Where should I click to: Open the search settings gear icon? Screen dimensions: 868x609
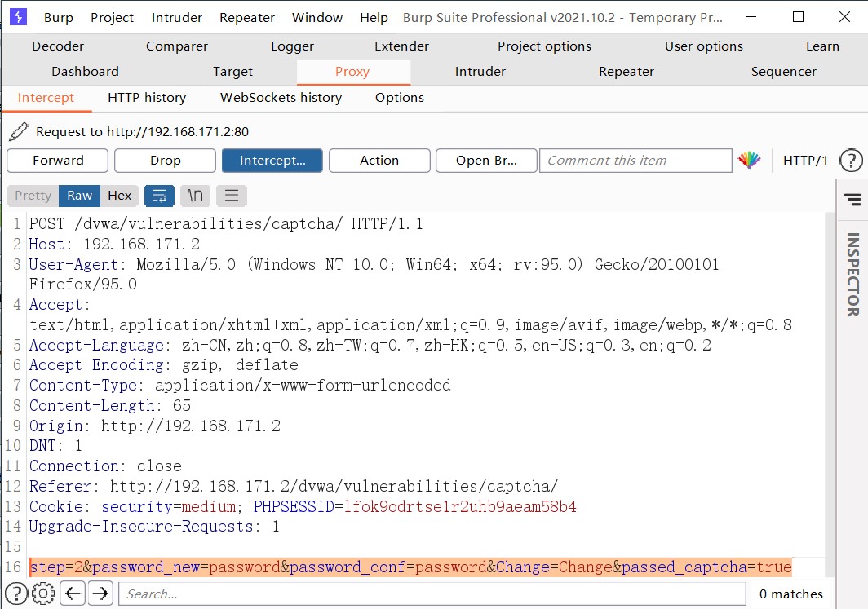[43, 594]
